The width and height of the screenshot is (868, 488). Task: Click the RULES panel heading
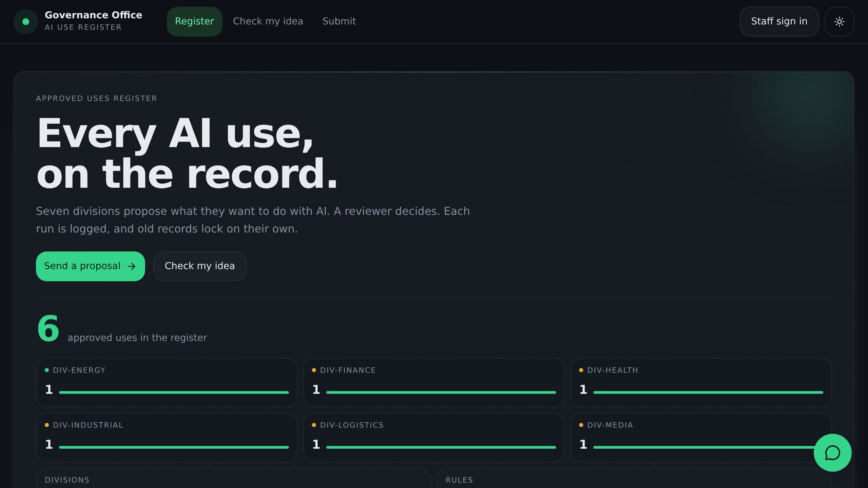coord(459,480)
